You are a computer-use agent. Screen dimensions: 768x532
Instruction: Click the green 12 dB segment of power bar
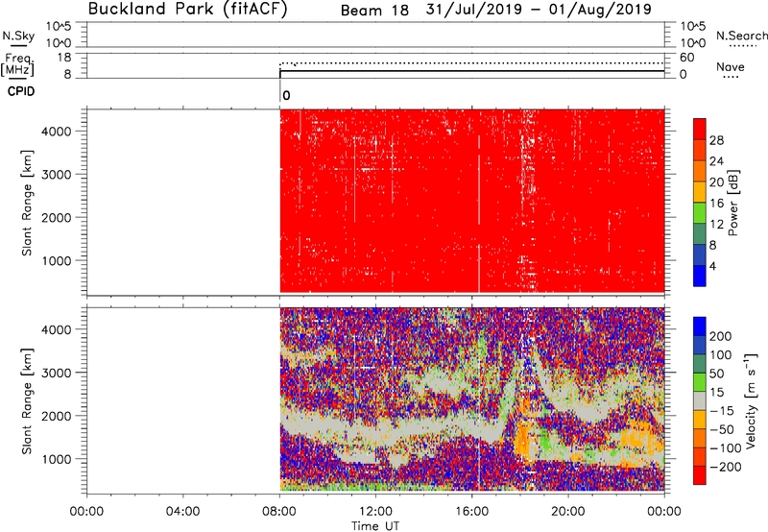[700, 212]
